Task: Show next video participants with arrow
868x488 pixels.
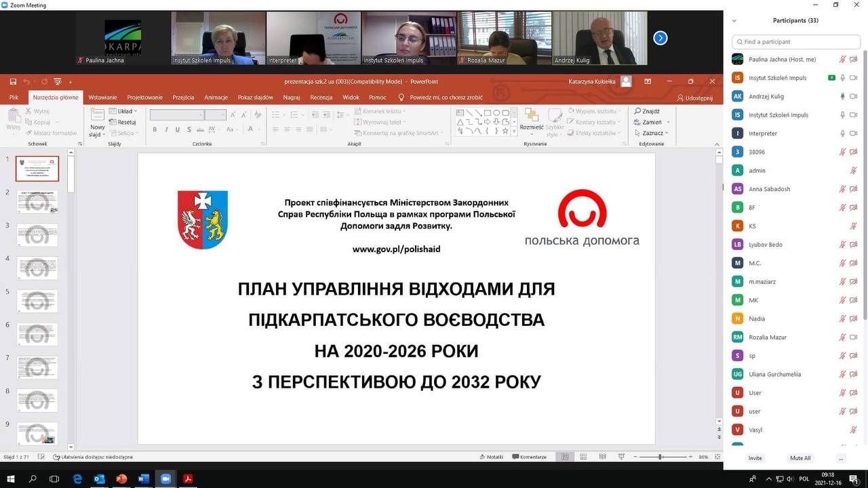Action: tap(660, 38)
